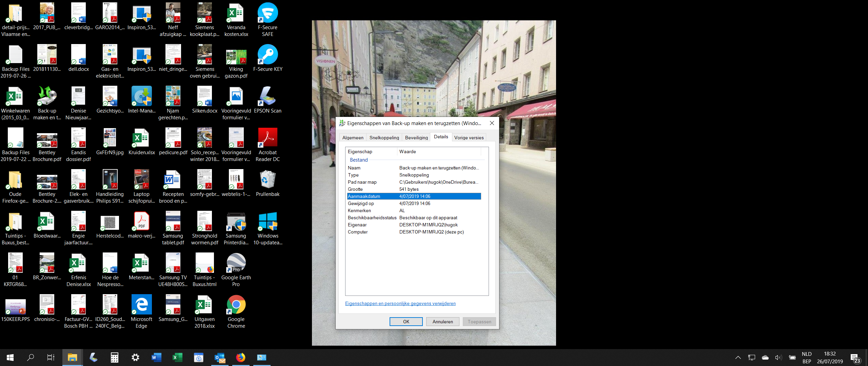Open the volume control in system tray
Image resolution: width=868 pixels, height=366 pixels.
pos(778,358)
